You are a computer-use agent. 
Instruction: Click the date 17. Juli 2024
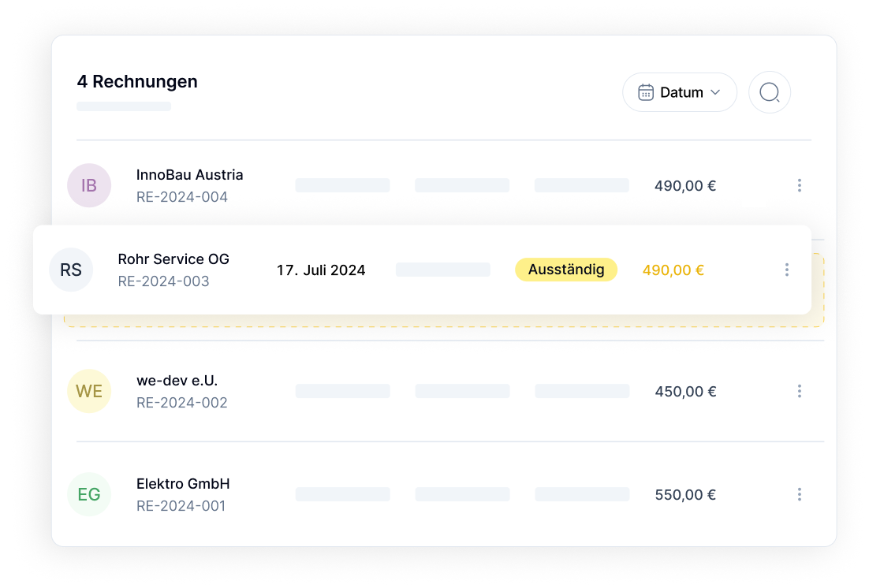tap(321, 270)
